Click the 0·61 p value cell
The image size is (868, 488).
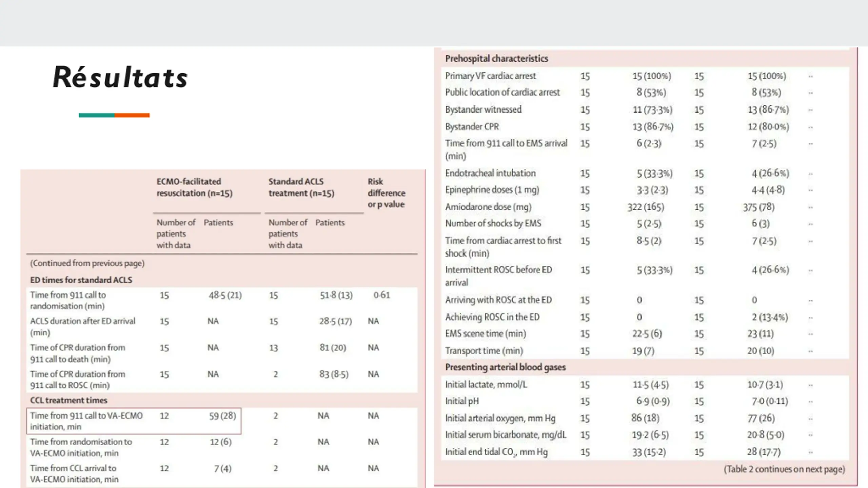pos(382,295)
